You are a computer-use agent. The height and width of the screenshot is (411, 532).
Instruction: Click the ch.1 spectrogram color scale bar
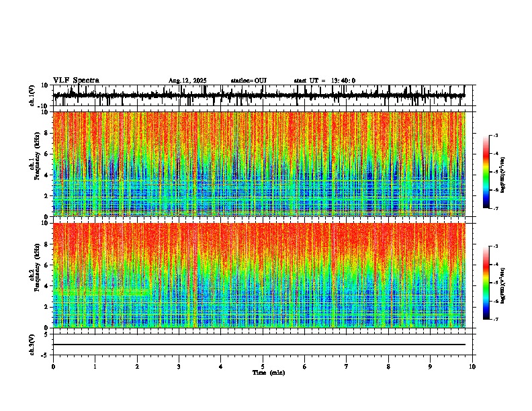click(x=486, y=172)
